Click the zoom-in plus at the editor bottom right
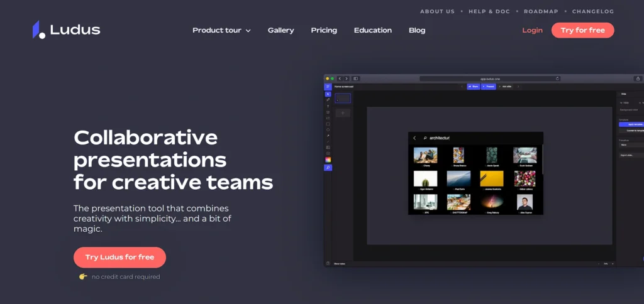Image resolution: width=644 pixels, height=304 pixels. pos(613,264)
